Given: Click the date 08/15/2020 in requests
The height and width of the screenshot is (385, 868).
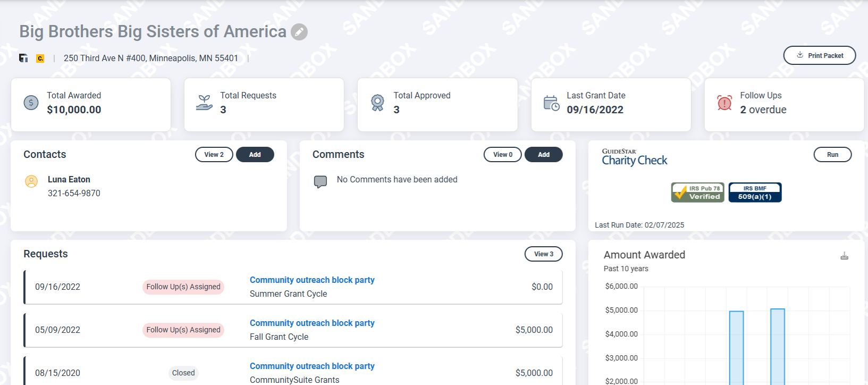Looking at the screenshot, I should point(57,373).
